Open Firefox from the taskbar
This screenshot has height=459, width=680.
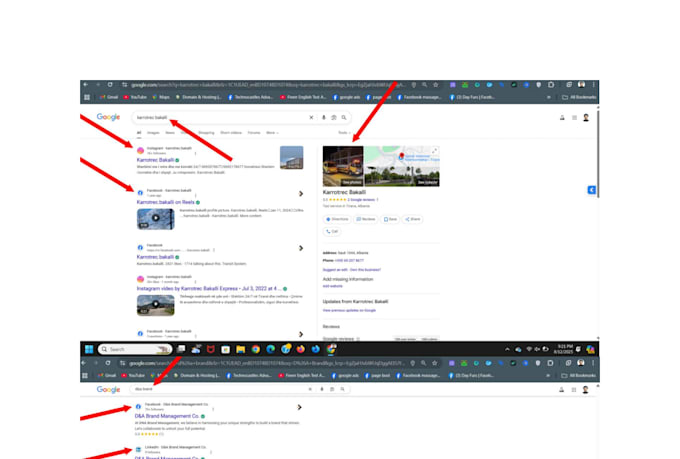coord(301,349)
